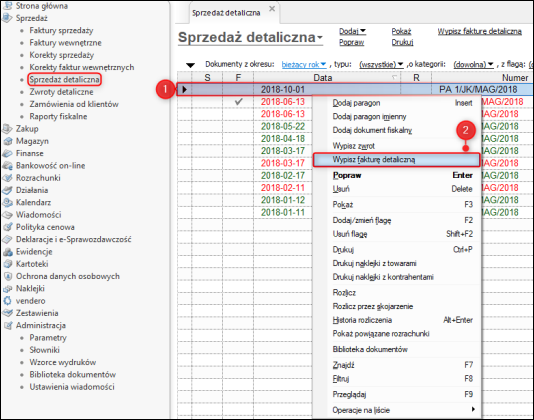
Task: Choose Historia rozliczenia menu item
Action: [396, 320]
